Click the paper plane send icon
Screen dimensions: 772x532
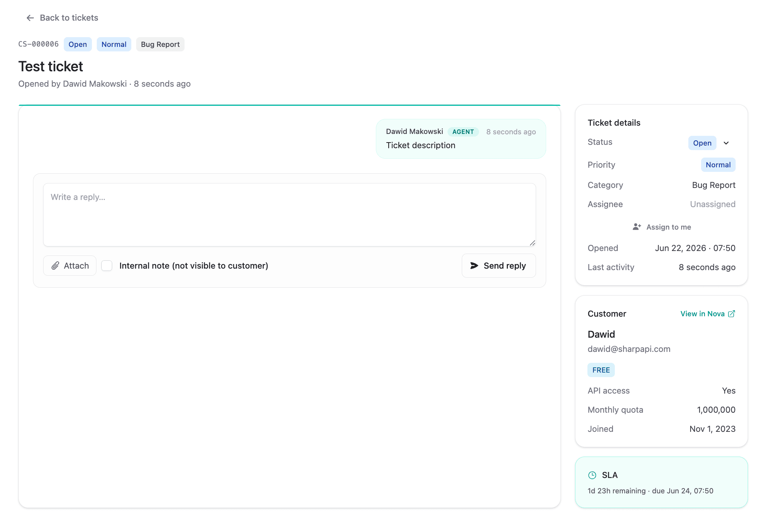pyautogui.click(x=474, y=266)
